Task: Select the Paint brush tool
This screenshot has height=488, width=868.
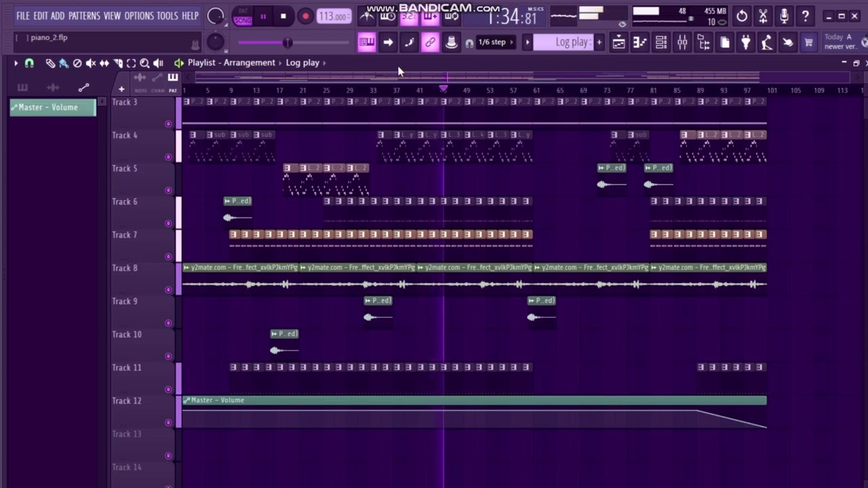Action: click(x=64, y=63)
